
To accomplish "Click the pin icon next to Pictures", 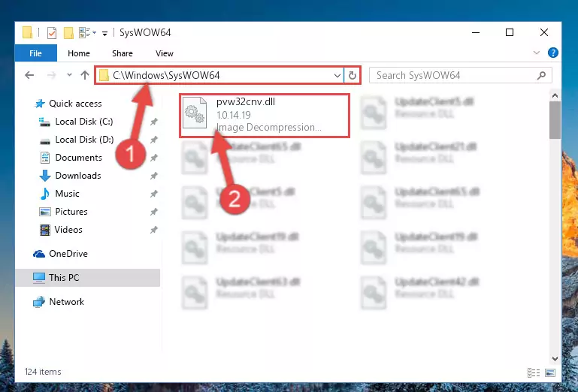I will (154, 212).
